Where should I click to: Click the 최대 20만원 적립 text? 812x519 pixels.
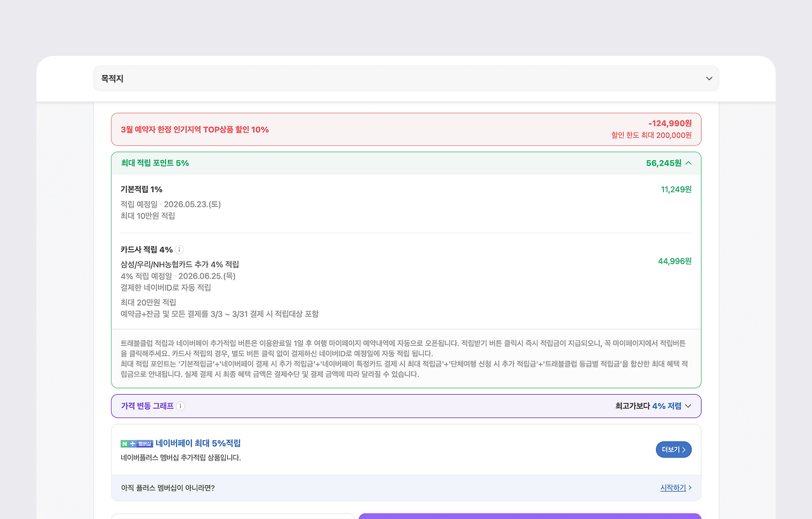pos(148,302)
